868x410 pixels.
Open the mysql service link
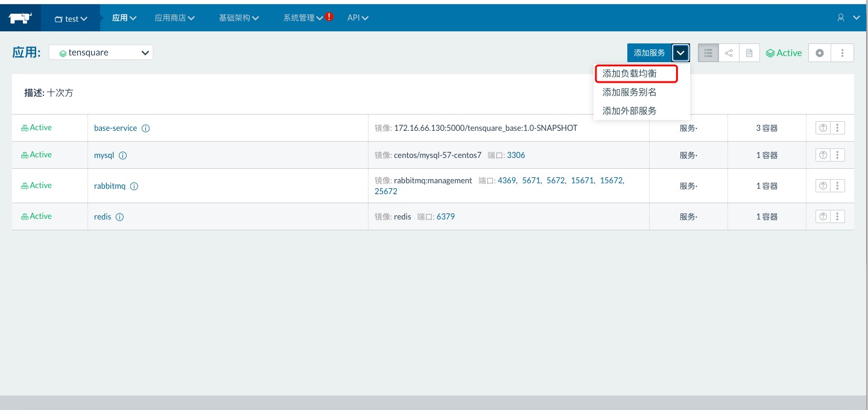[x=104, y=155]
